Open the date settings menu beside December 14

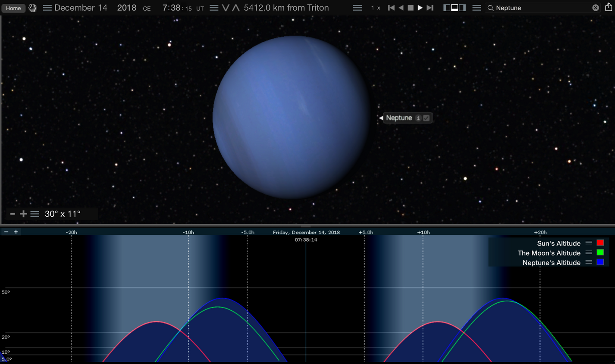click(47, 7)
